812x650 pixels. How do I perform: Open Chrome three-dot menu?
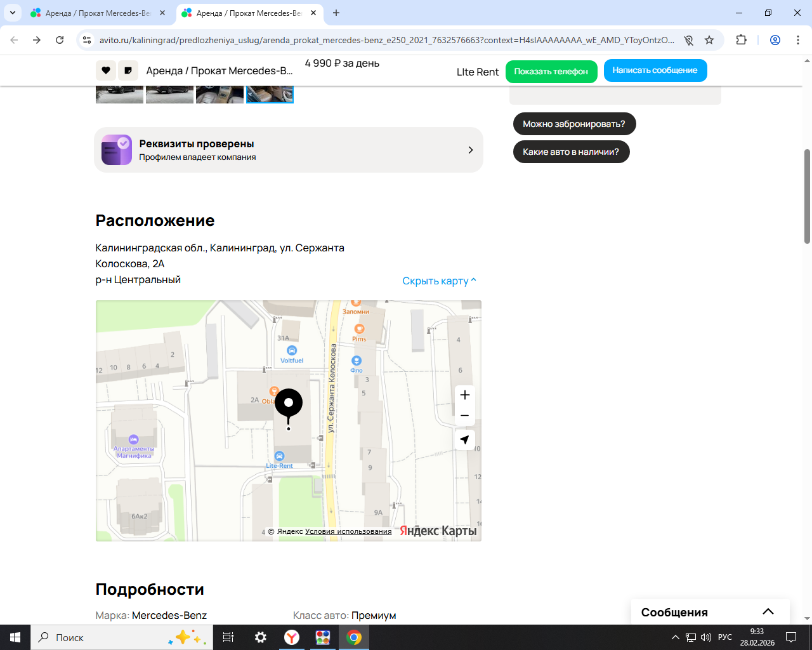[798, 40]
